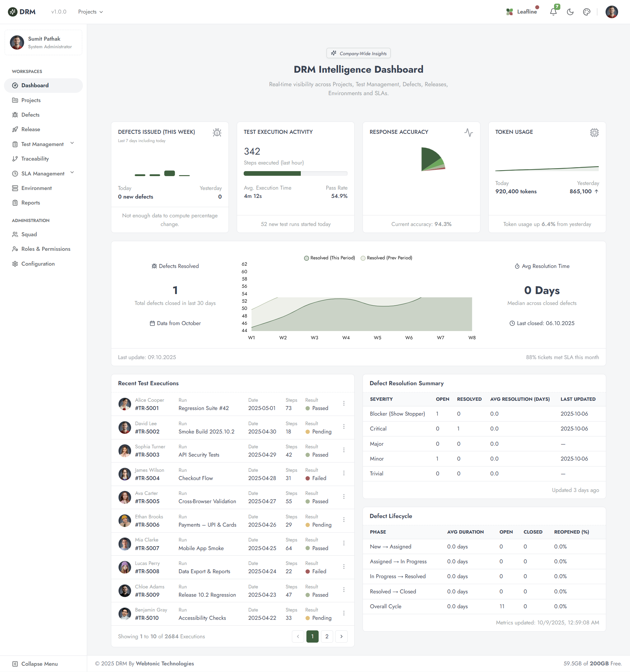
Task: Go to page 2 of executions
Action: [327, 636]
